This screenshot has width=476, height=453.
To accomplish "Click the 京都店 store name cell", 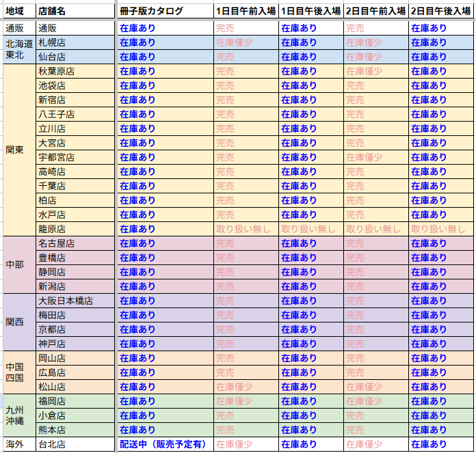I will click(75, 329).
